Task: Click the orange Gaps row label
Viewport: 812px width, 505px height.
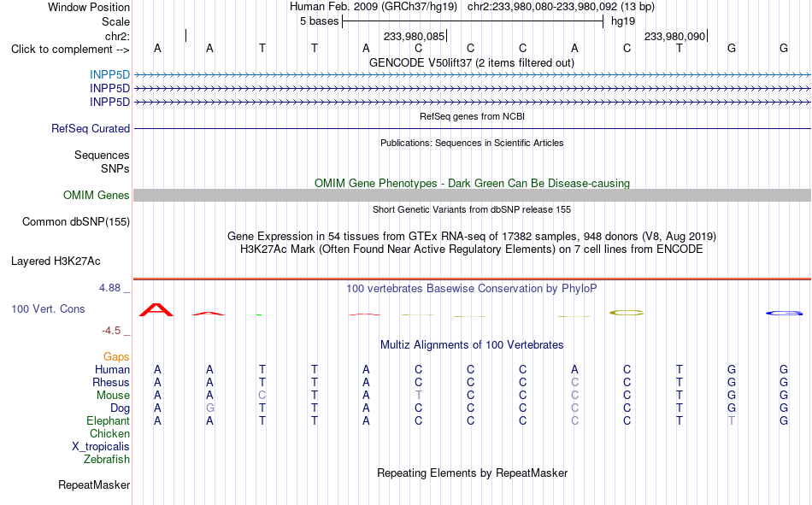Action: click(116, 356)
